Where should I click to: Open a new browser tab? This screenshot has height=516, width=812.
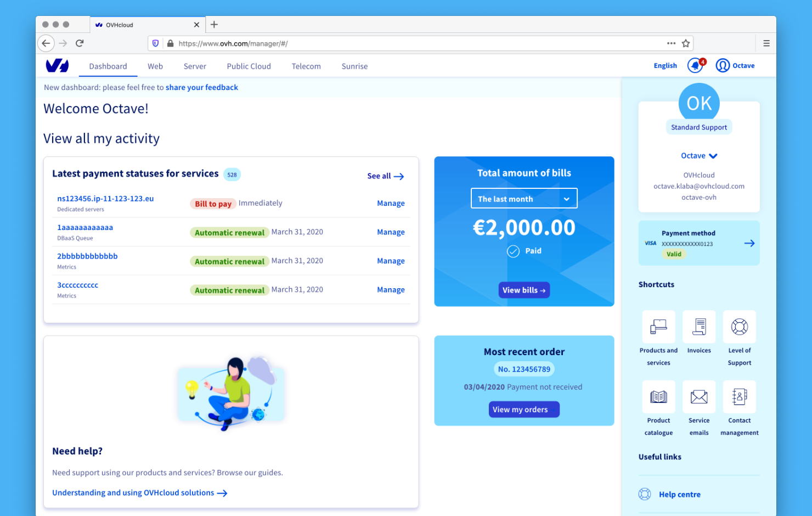point(214,24)
